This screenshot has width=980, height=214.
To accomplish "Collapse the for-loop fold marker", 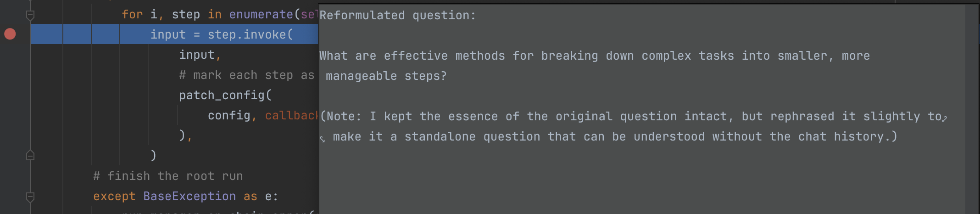I will pyautogui.click(x=30, y=15).
